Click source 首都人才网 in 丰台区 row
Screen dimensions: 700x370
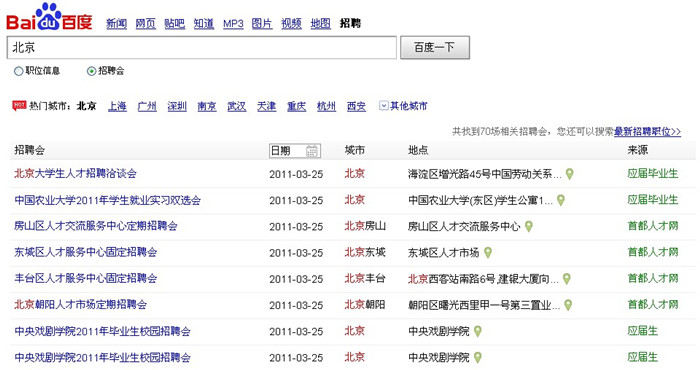[x=653, y=279]
